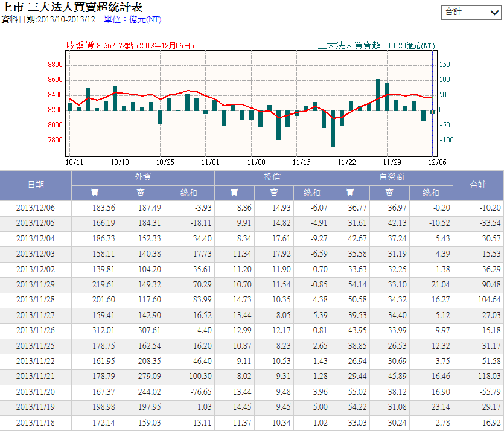Select date cell 2013/12/05
This screenshot has width=504, height=431.
click(x=36, y=223)
